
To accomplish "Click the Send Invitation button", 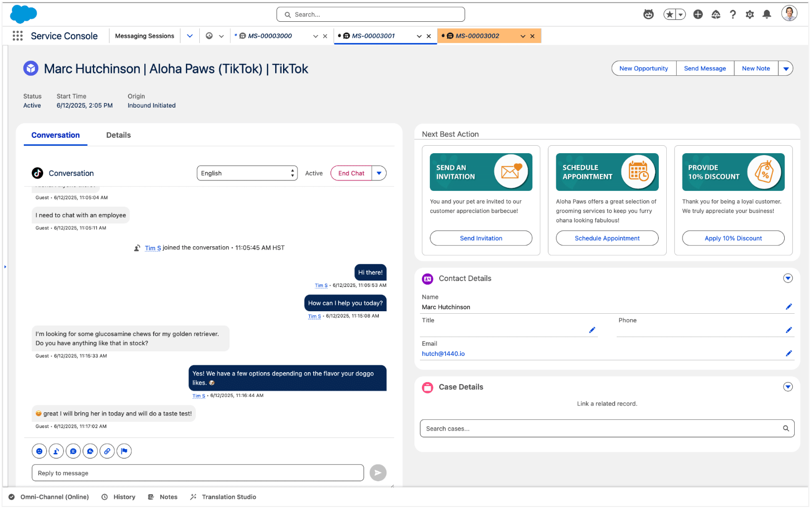I will pyautogui.click(x=481, y=238).
